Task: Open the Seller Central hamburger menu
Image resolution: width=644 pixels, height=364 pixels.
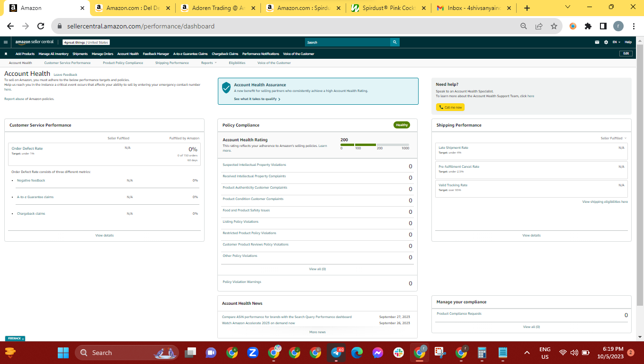Action: 6,42
